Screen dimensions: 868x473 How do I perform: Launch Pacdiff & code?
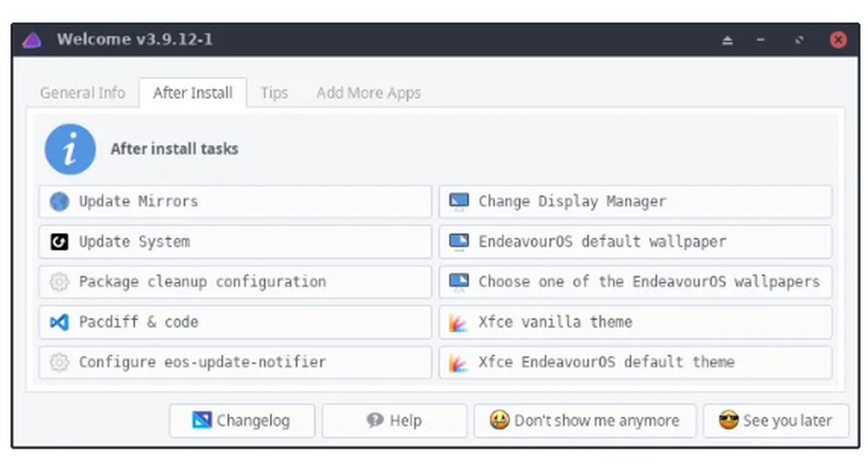(x=235, y=322)
